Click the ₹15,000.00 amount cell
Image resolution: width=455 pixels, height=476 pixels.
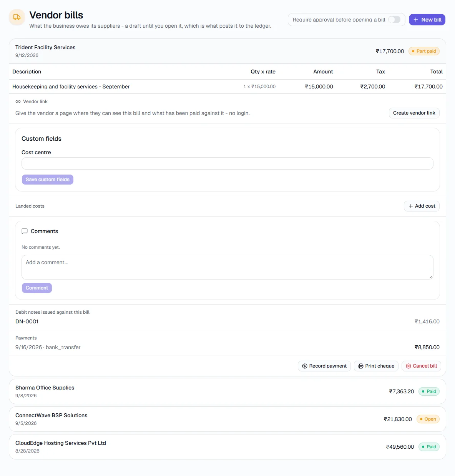319,87
